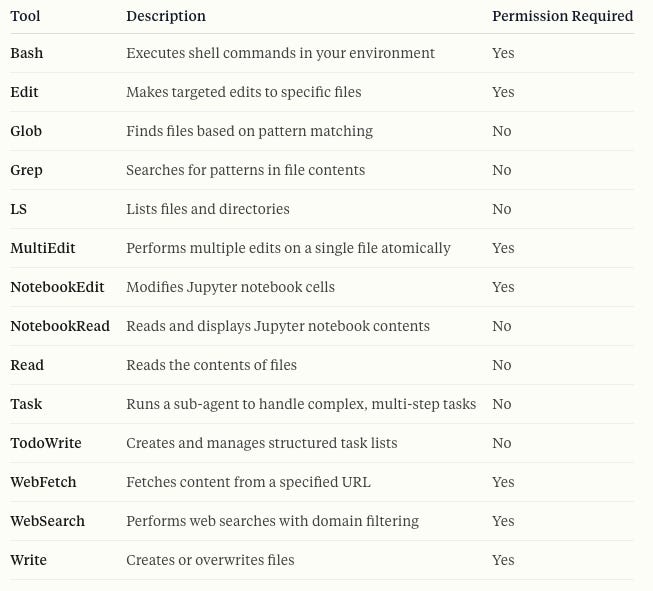Click the TodoWrite tool name
This screenshot has width=653, height=591.
point(46,443)
